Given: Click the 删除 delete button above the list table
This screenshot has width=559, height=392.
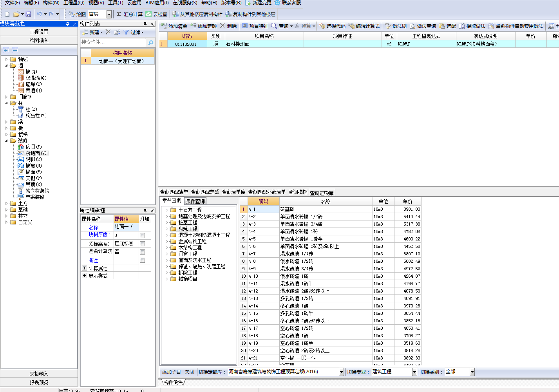Looking at the screenshot, I should [x=228, y=26].
